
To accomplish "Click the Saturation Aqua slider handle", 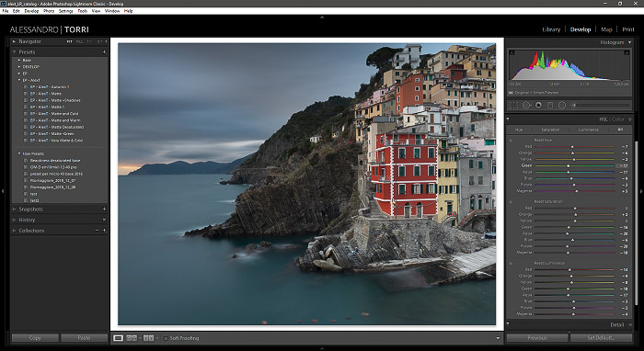I will [x=568, y=233].
